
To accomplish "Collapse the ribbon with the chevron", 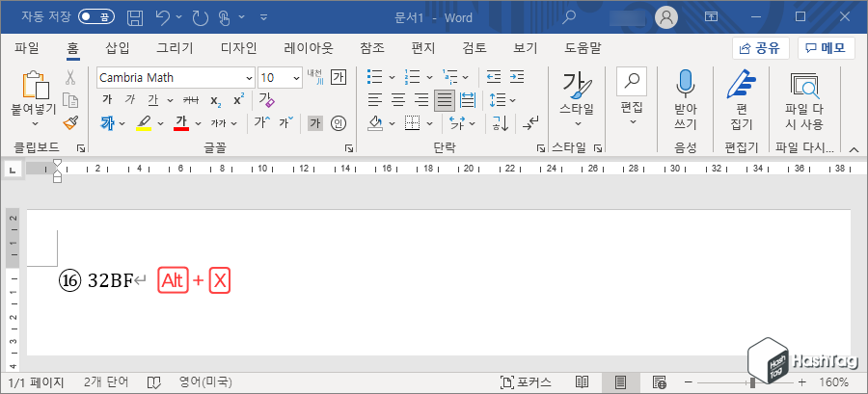I will point(854,148).
